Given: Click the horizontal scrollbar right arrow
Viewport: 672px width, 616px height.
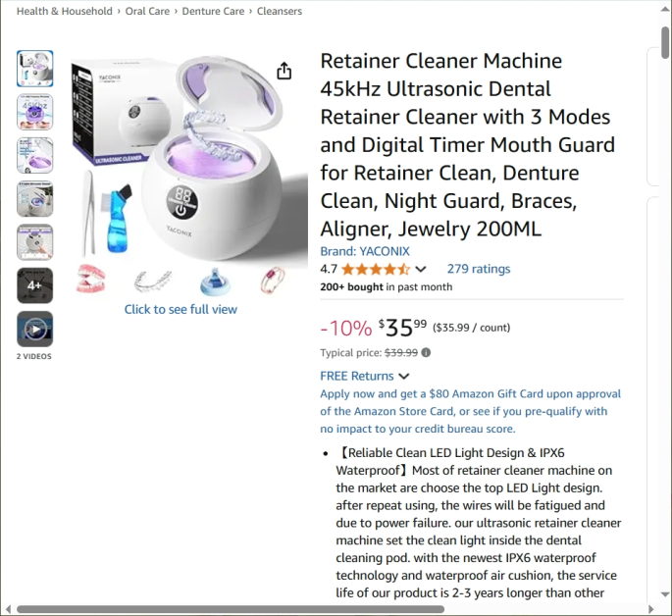Looking at the screenshot, I should pos(651,609).
